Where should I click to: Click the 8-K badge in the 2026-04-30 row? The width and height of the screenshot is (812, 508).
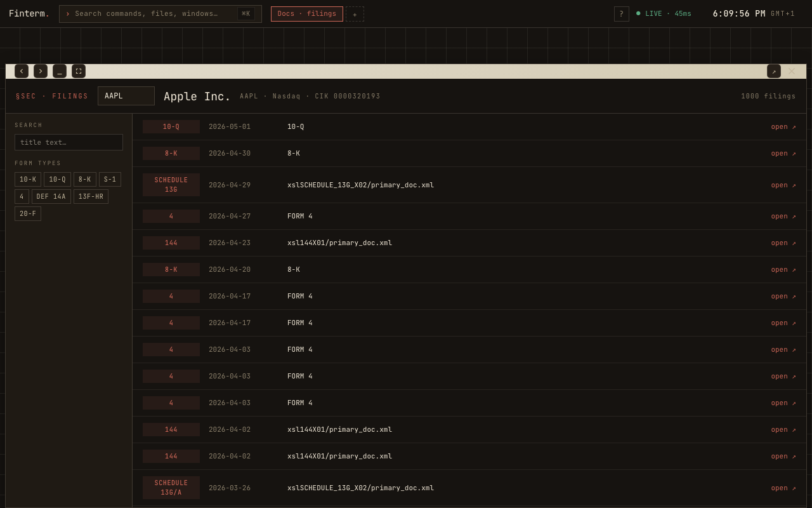point(171,154)
